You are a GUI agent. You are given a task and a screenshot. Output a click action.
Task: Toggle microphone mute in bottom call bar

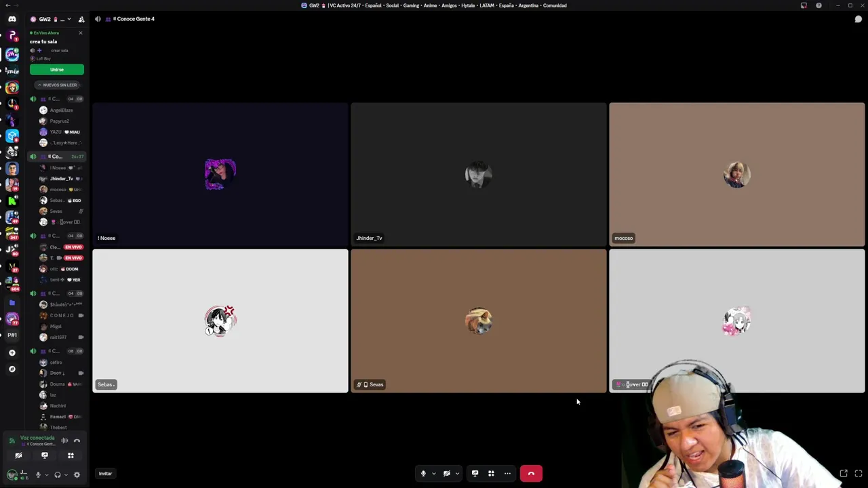click(423, 474)
